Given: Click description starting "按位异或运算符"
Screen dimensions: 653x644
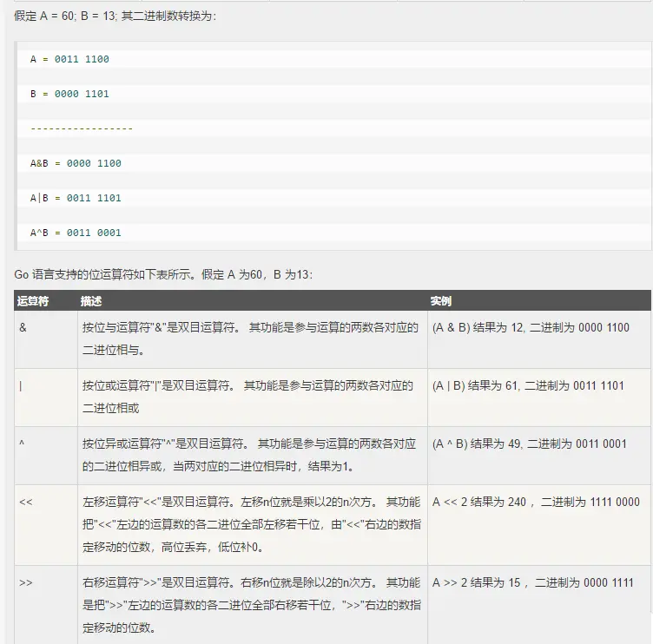Looking at the screenshot, I should [x=249, y=455].
